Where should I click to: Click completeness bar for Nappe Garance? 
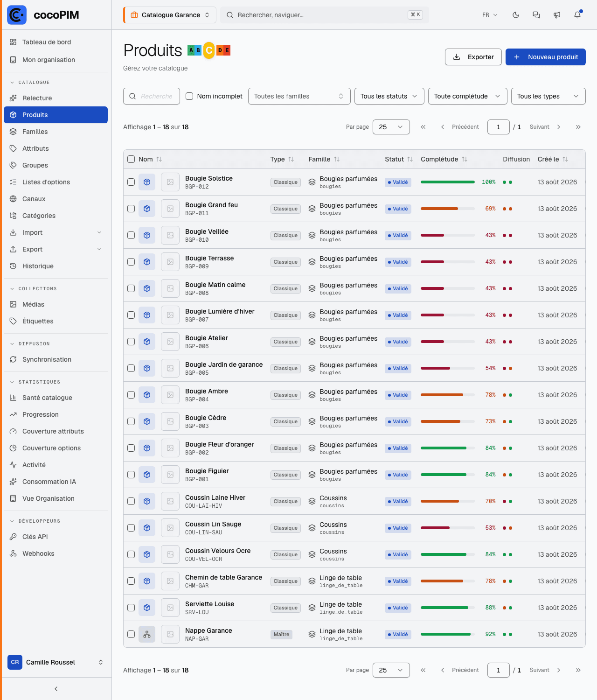pyautogui.click(x=448, y=634)
